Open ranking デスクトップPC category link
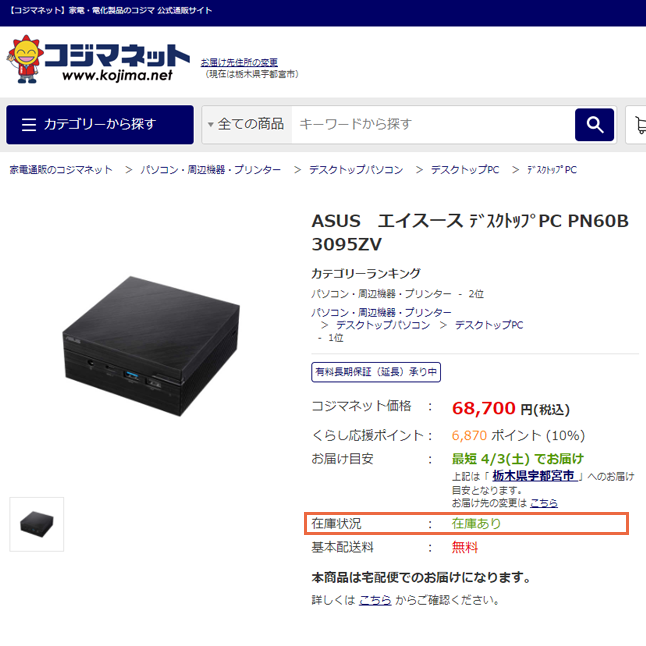Image resolution: width=646 pixels, height=646 pixels. click(x=489, y=325)
